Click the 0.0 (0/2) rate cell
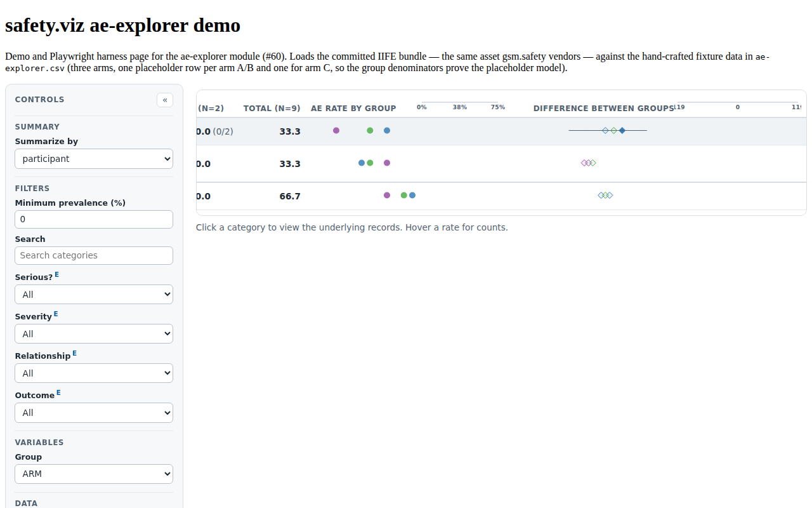This screenshot has height=508, width=812. (x=215, y=131)
